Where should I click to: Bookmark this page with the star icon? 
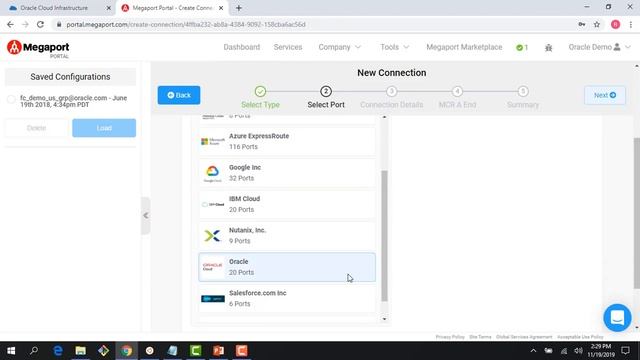click(x=597, y=24)
